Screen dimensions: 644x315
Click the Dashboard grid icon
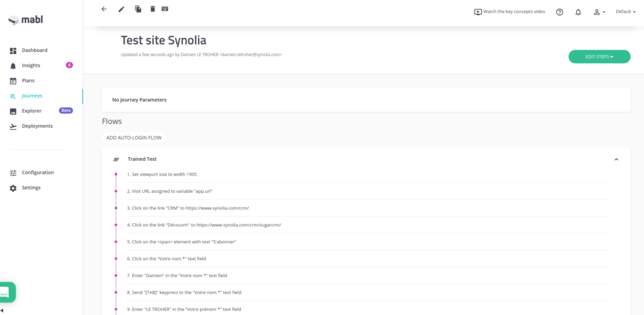13,50
